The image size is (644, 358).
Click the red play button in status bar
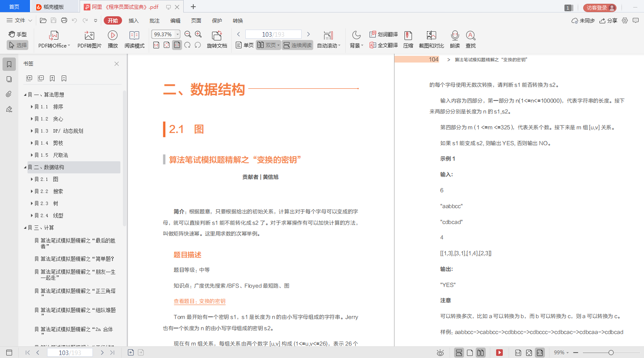[499, 353]
